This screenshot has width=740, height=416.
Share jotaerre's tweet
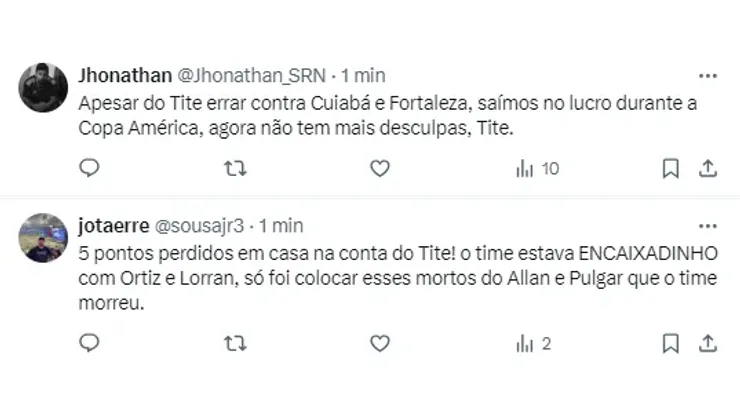pyautogui.click(x=706, y=343)
